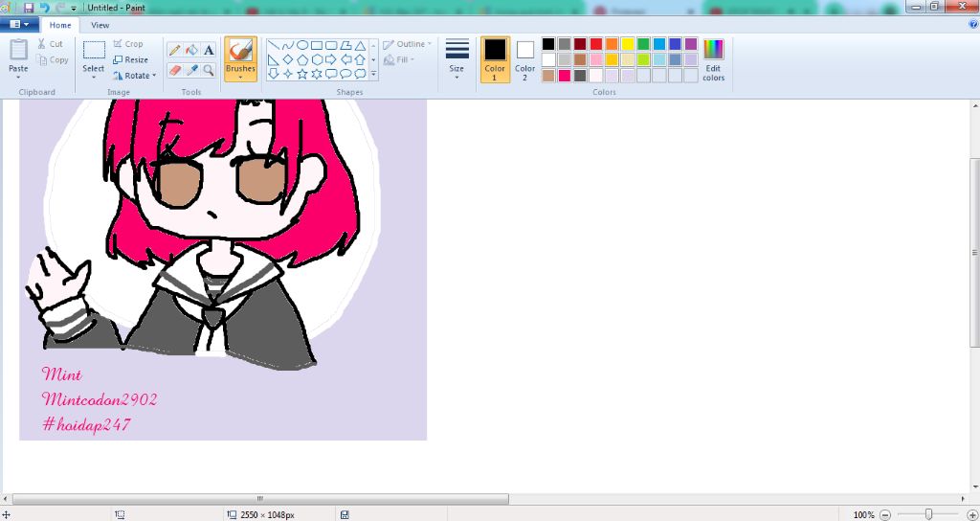Choose the Curve shape
The image size is (980, 521).
[x=287, y=46]
